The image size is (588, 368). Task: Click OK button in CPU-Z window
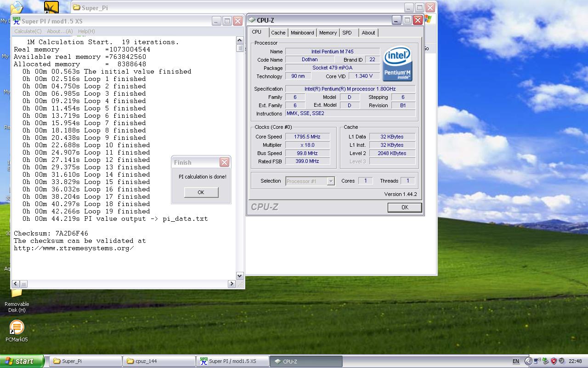(405, 207)
